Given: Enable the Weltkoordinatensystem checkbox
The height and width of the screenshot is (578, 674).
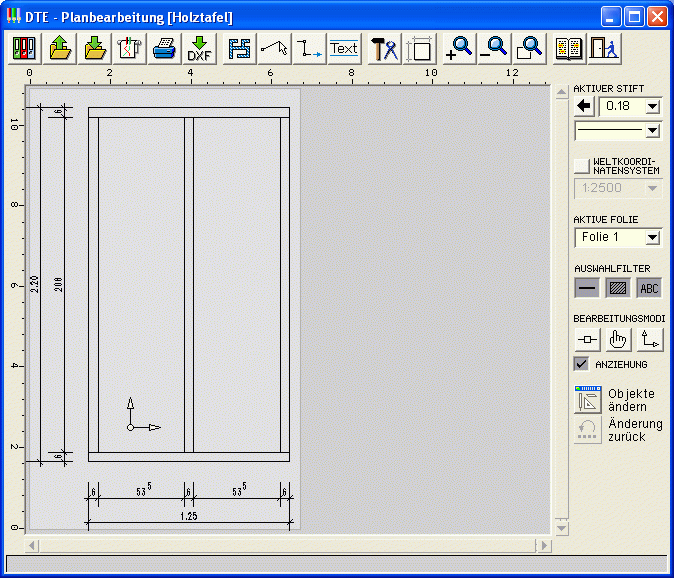Looking at the screenshot, I should coord(582,165).
